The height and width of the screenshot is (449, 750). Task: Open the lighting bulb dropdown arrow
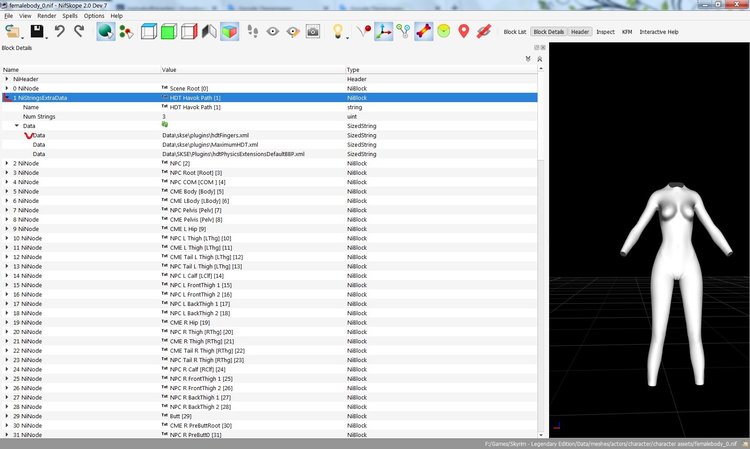point(347,37)
